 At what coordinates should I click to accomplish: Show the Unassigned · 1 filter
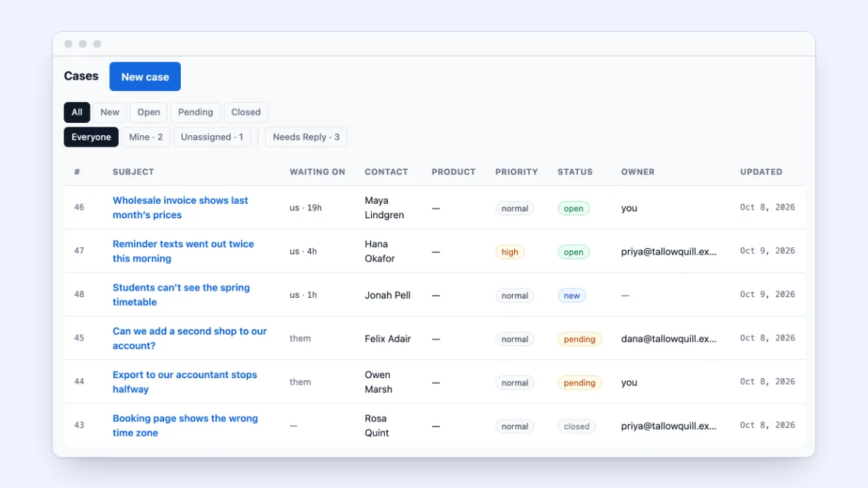[x=212, y=137]
